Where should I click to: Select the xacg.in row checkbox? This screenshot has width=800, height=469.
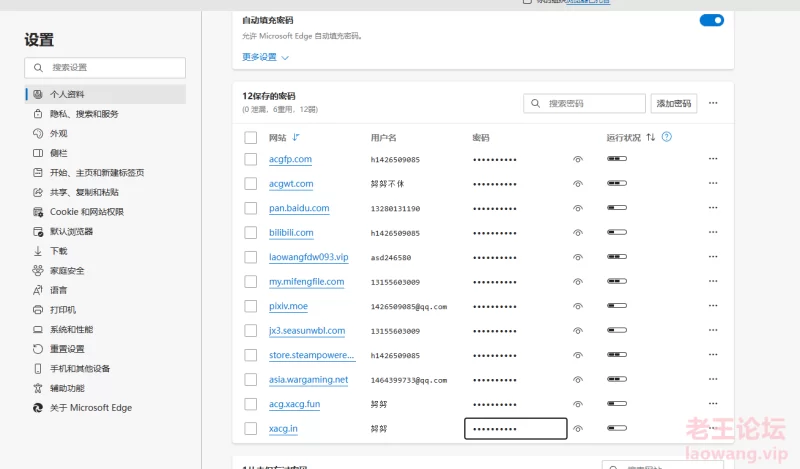click(x=251, y=429)
